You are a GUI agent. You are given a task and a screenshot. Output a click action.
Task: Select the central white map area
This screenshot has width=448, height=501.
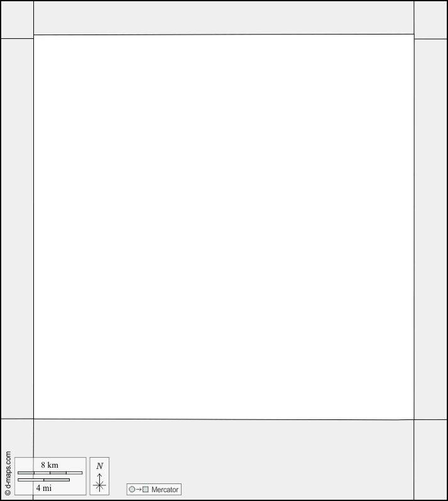[224, 227]
